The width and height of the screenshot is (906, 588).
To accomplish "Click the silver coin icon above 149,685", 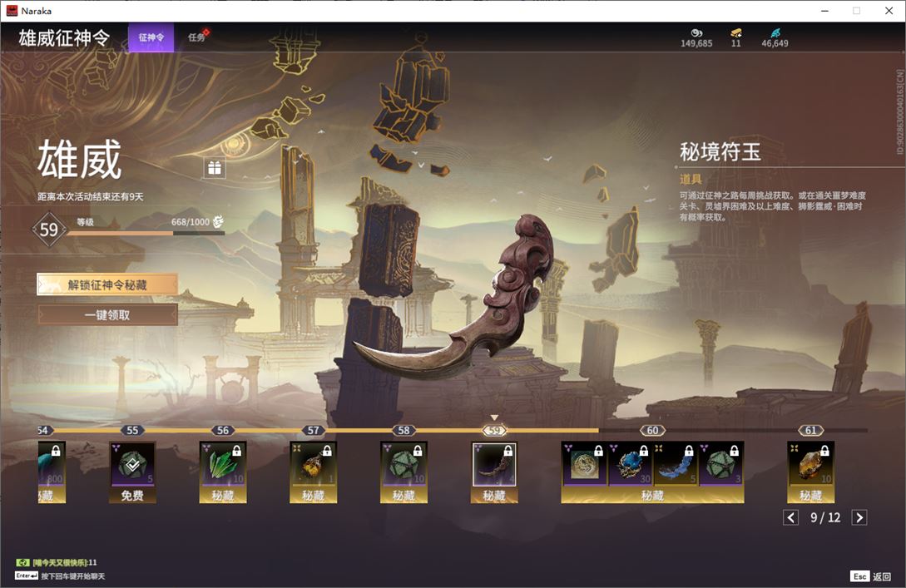I will [x=696, y=33].
